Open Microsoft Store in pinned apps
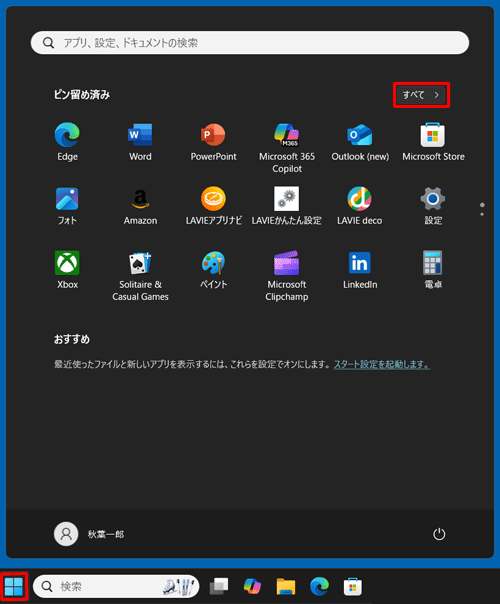The width and height of the screenshot is (500, 604). point(433,141)
